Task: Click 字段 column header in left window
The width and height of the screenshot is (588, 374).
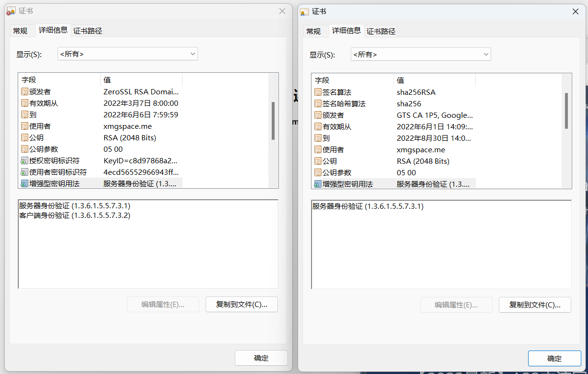Action: (59, 80)
